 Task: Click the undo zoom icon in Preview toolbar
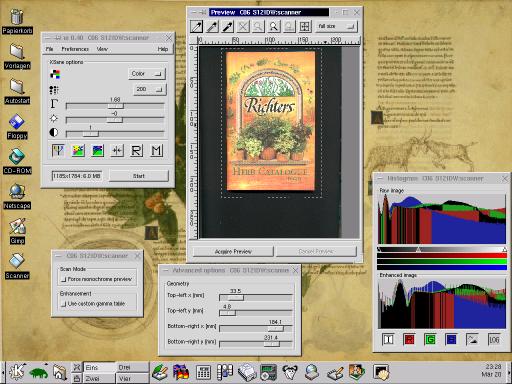pyautogui.click(x=289, y=26)
